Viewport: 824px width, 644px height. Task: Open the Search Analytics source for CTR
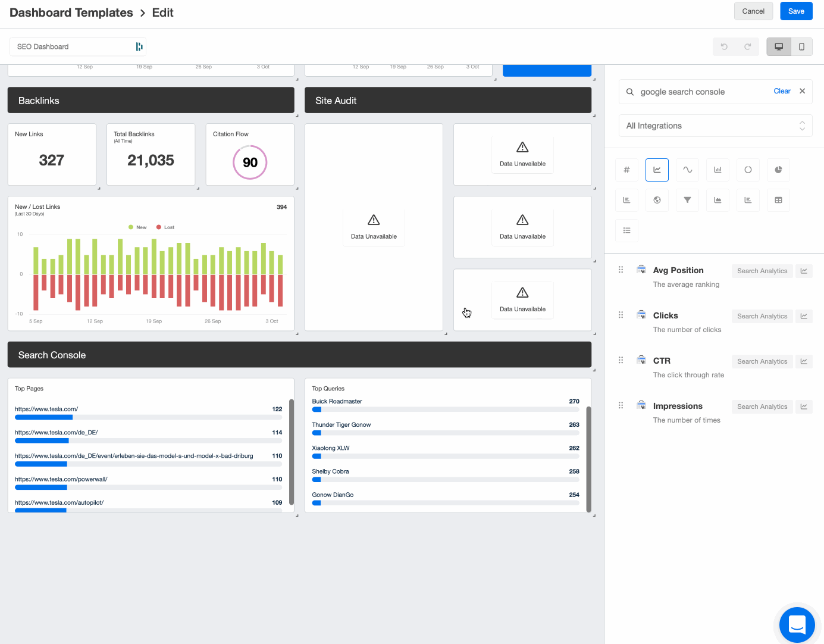click(762, 361)
